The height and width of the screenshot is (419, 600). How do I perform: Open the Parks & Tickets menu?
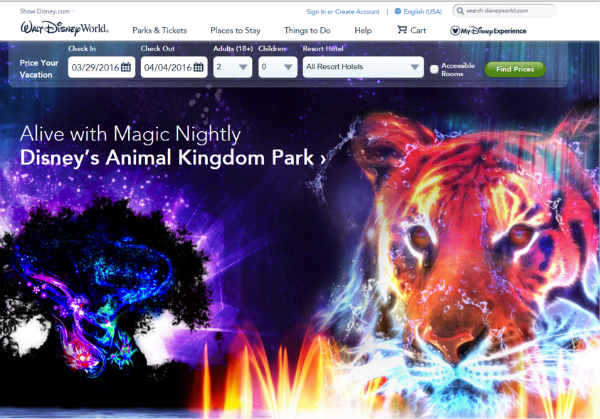[x=160, y=31]
